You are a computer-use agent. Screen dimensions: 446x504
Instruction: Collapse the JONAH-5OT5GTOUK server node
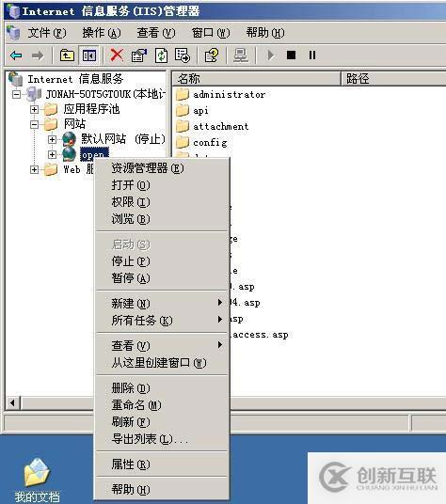17,94
